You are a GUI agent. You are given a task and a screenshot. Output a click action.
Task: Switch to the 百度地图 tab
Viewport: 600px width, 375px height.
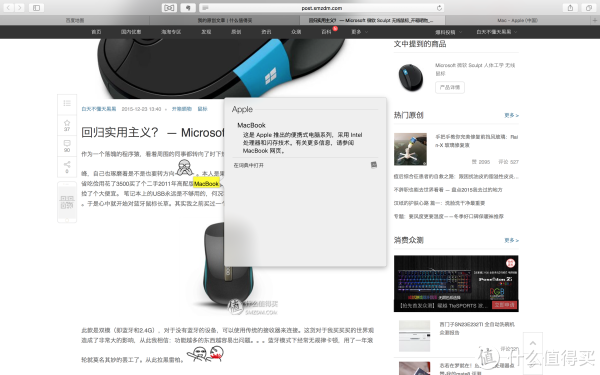click(x=75, y=20)
